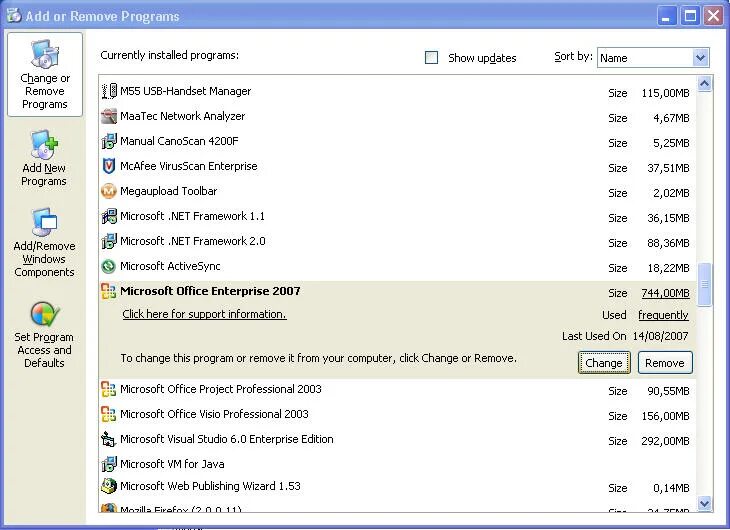Image resolution: width=730 pixels, height=530 pixels.
Task: Click the program list scroll down arrow
Action: point(705,503)
